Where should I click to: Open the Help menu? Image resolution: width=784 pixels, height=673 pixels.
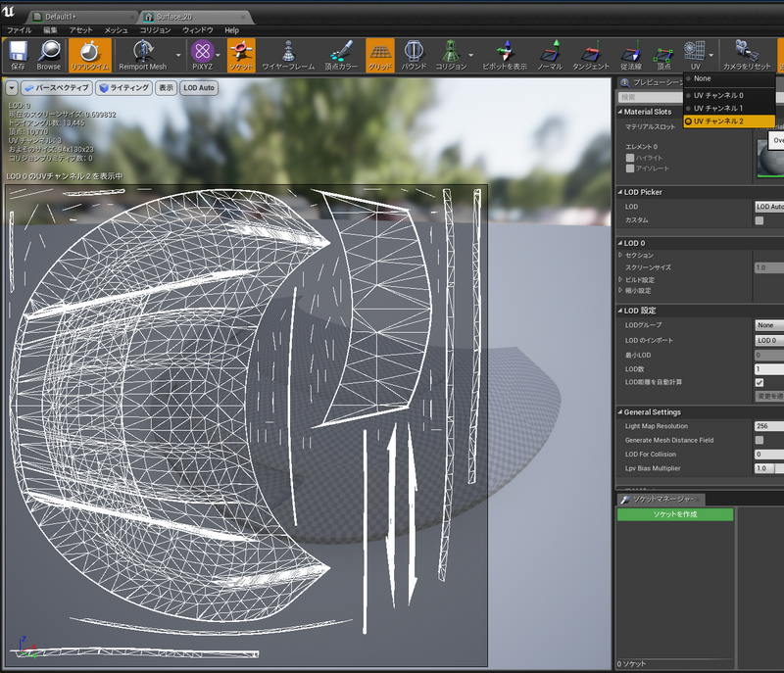pos(231,30)
